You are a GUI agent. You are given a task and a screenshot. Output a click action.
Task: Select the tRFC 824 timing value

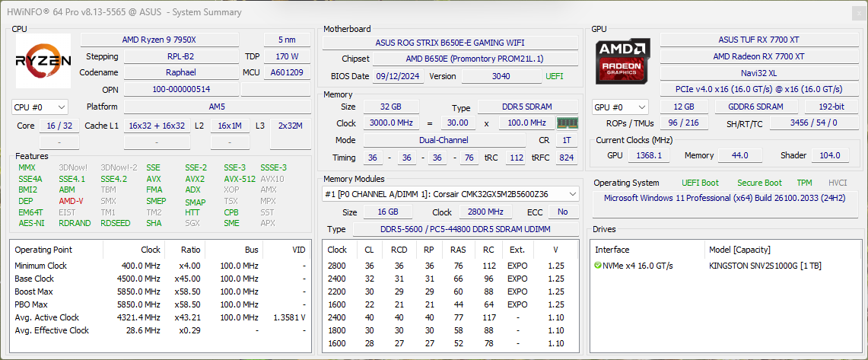(568, 158)
